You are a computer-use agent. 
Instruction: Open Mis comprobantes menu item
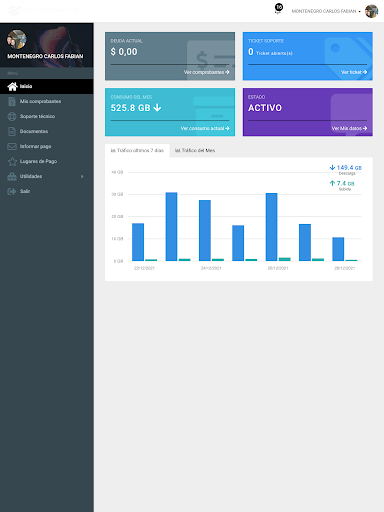pos(47,101)
